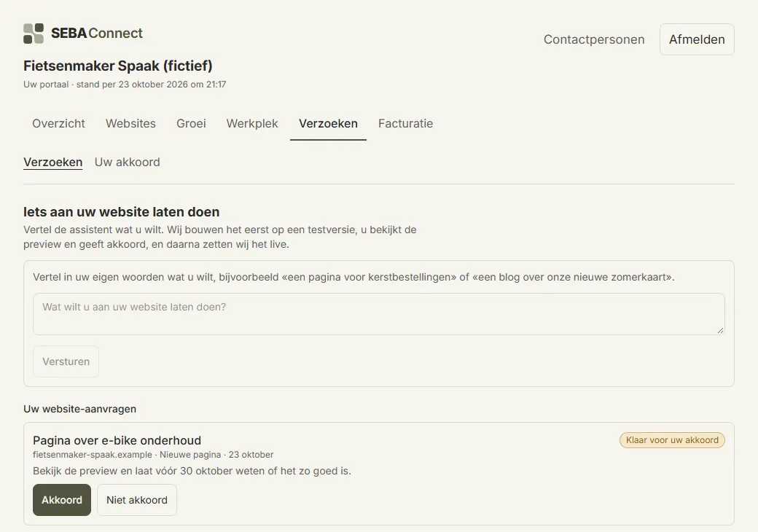Screen dimensions: 758x532
Task: Click the Klaar voor uw akkoord badge
Action: click(672, 440)
